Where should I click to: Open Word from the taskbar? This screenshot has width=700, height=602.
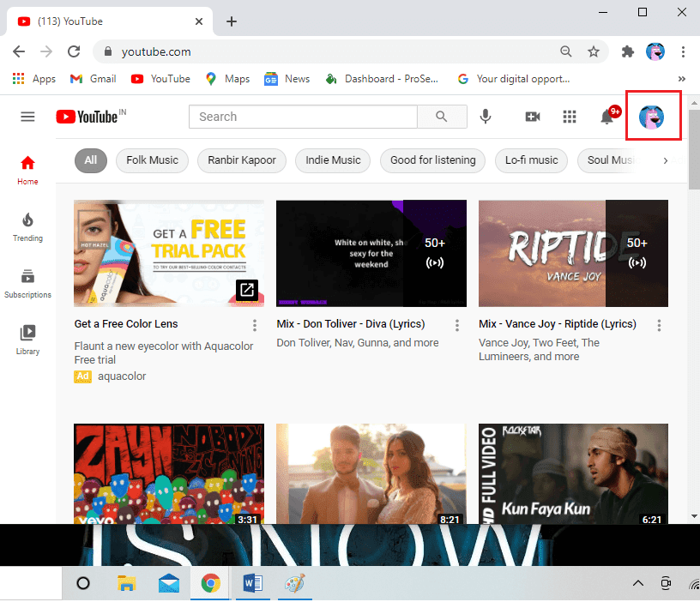(x=253, y=583)
